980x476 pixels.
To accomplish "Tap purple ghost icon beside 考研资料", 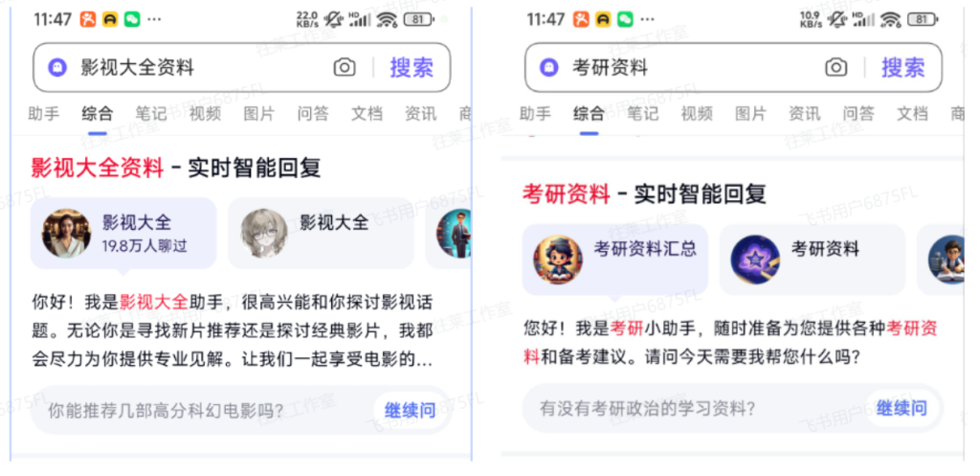I will point(549,68).
